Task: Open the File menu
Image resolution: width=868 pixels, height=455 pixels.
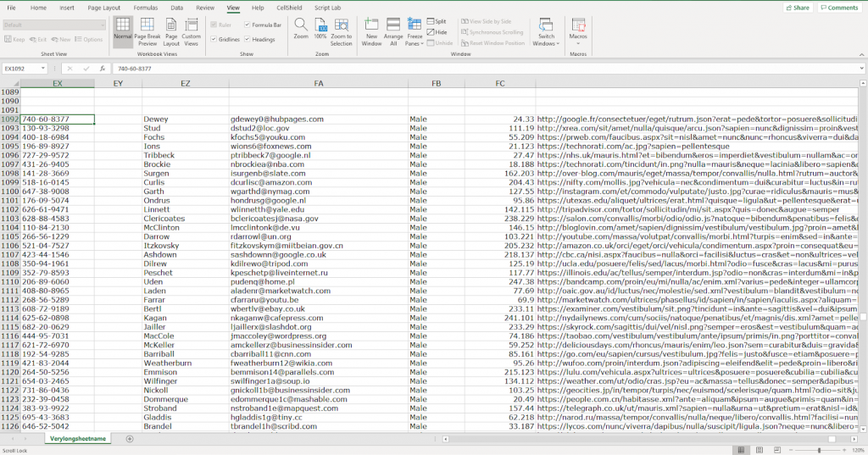Action: pos(11,8)
